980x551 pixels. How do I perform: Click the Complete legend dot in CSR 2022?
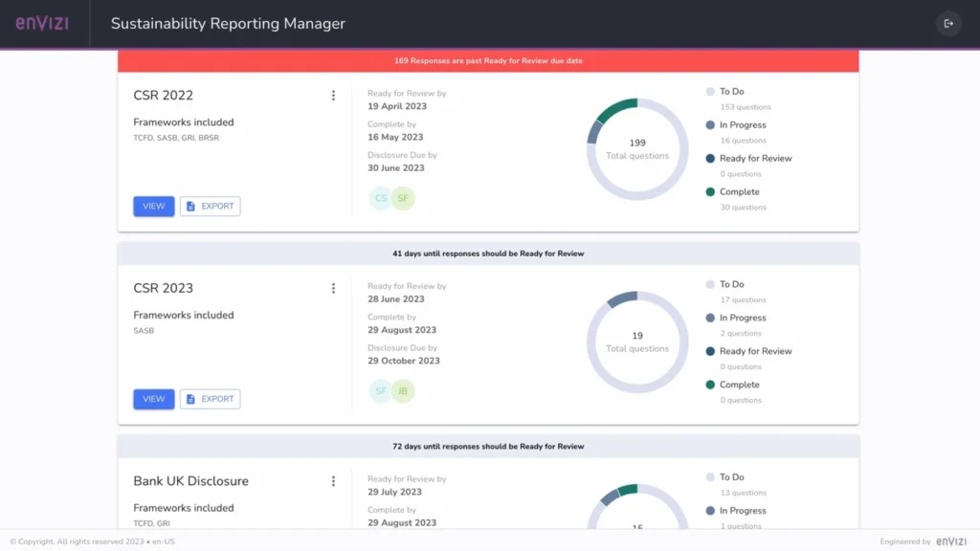click(710, 191)
